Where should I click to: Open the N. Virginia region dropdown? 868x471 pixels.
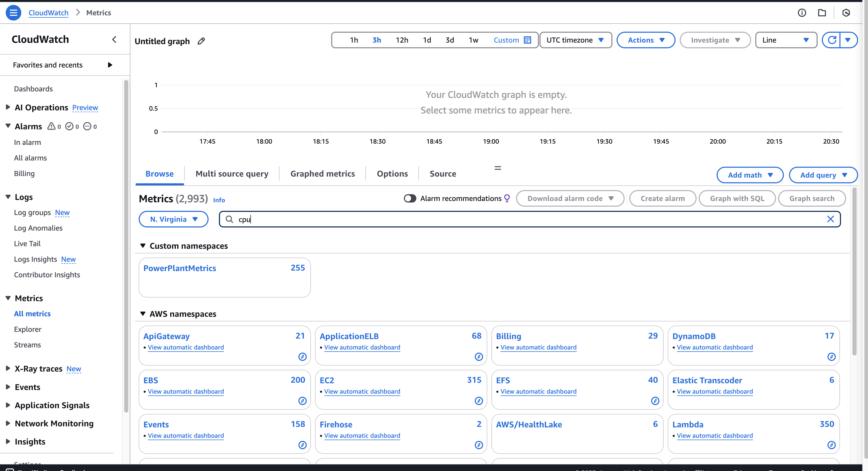tap(173, 219)
